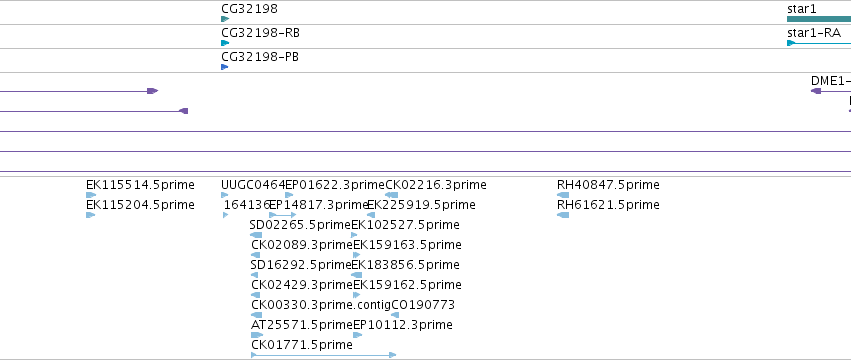Select the purple right-pointing arrowhead feature
Viewport: 851px width, 360px height.
coord(153,91)
